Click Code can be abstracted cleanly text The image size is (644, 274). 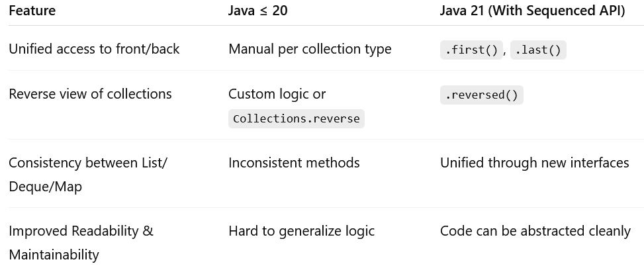535,231
